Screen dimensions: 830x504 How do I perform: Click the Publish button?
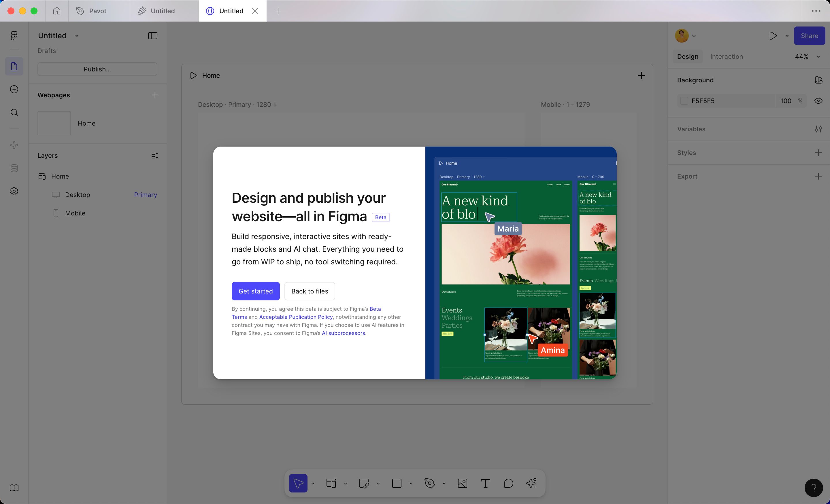point(97,69)
